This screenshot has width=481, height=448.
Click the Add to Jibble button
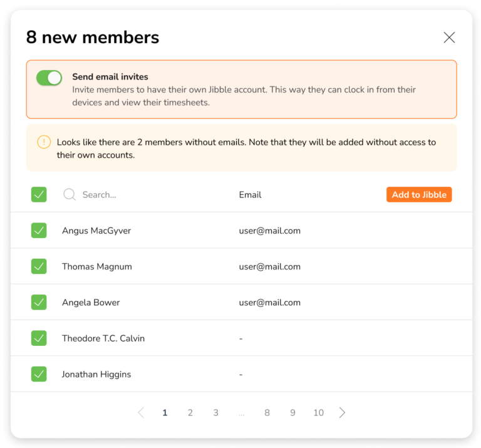point(419,194)
